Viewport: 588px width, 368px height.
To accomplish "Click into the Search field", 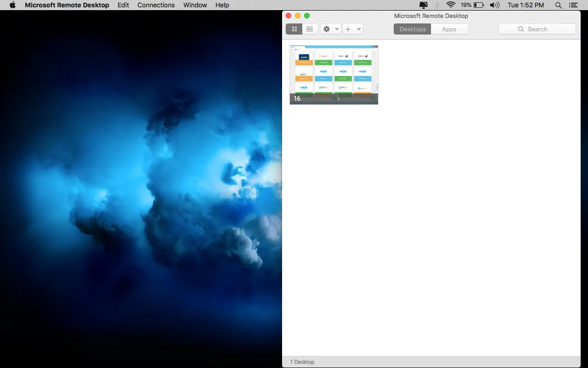I will pos(537,29).
